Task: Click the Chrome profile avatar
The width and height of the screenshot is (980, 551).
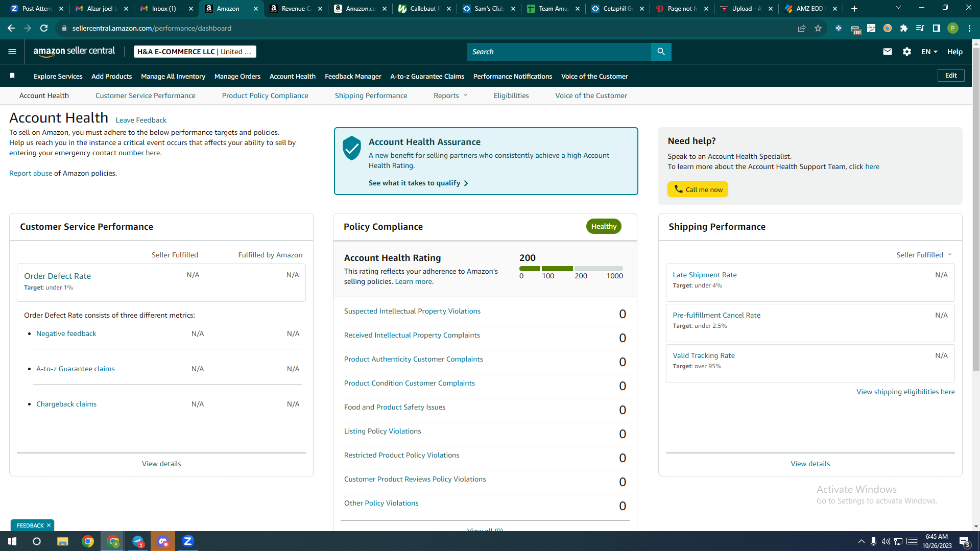Action: [x=953, y=28]
